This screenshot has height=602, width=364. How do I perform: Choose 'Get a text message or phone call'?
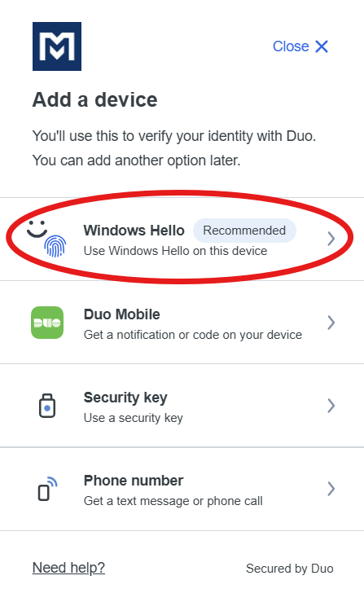[173, 501]
